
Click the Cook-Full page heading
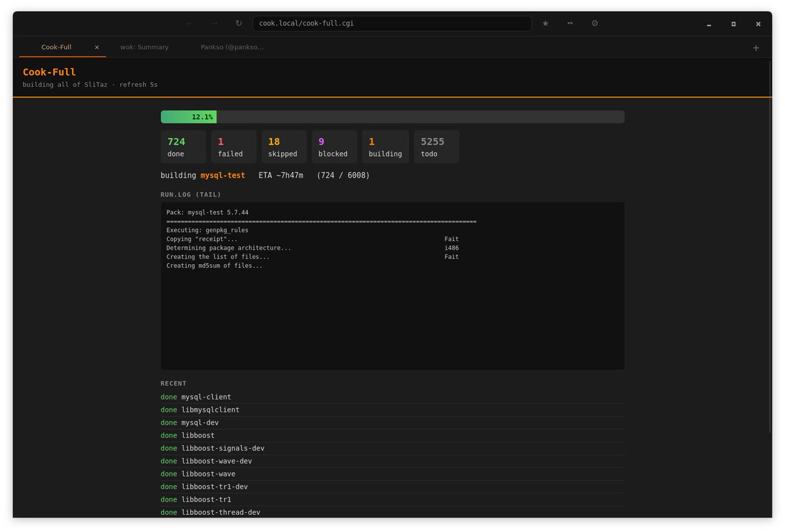(49, 72)
